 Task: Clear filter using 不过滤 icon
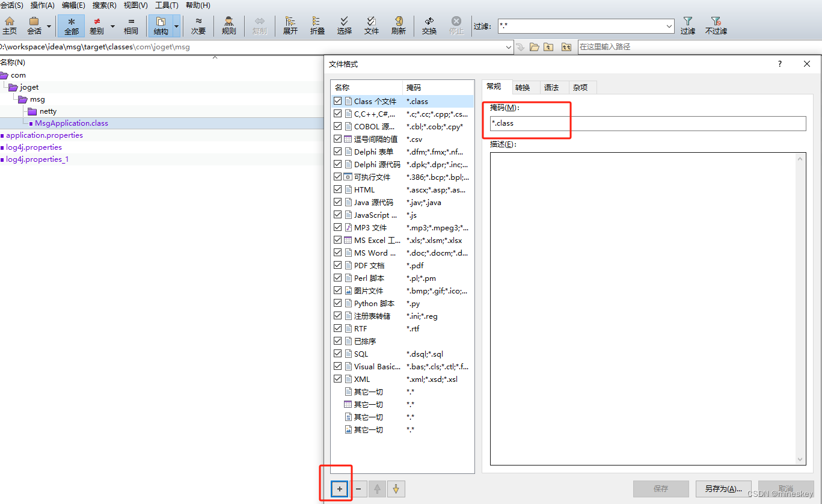pyautogui.click(x=716, y=26)
